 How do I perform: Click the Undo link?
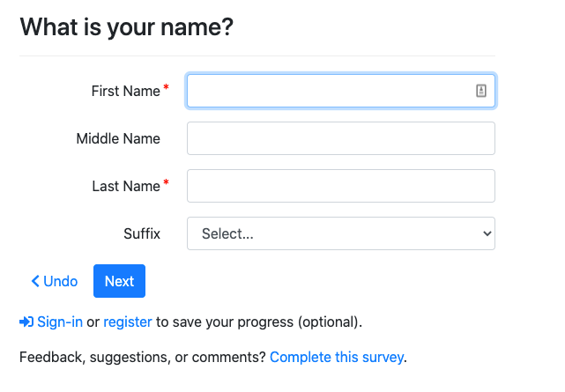pyautogui.click(x=60, y=281)
